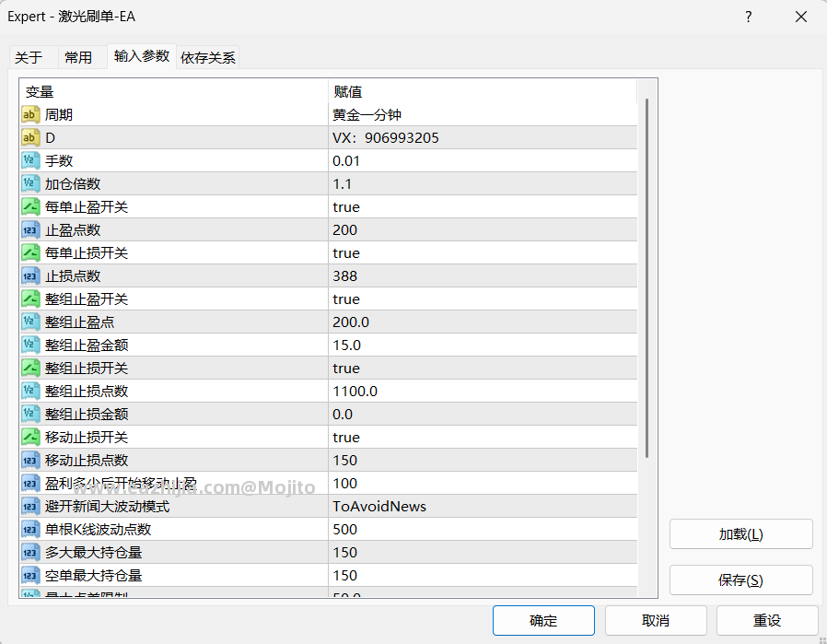Screen dimensions: 827x644
Task: Toggle the true value of 每单止盈开关
Action: click(483, 206)
